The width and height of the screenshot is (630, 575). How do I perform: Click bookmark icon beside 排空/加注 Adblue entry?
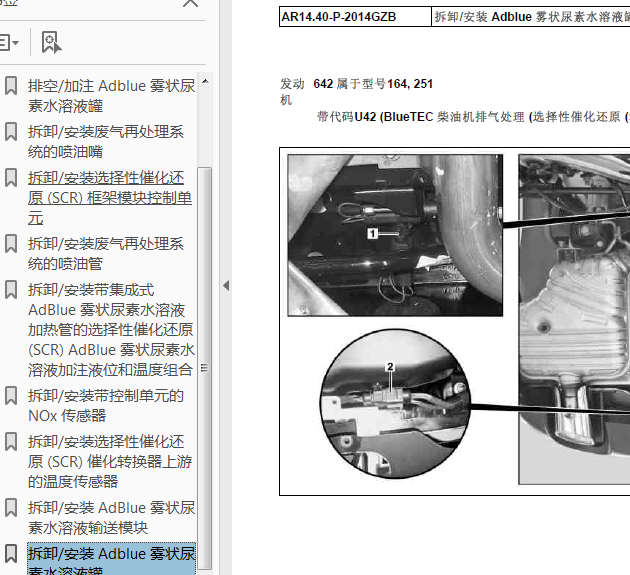tap(11, 86)
